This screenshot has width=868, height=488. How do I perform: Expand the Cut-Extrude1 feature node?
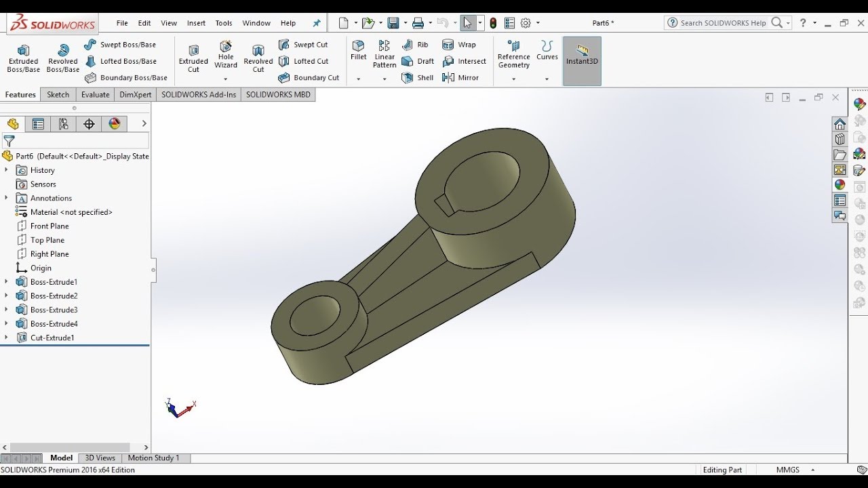(6, 338)
